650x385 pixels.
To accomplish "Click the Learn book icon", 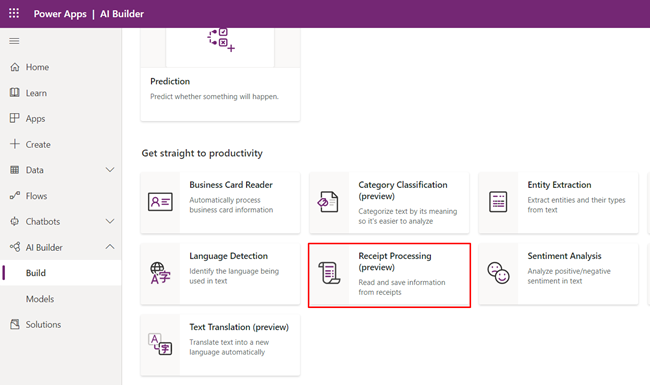I will pyautogui.click(x=15, y=92).
